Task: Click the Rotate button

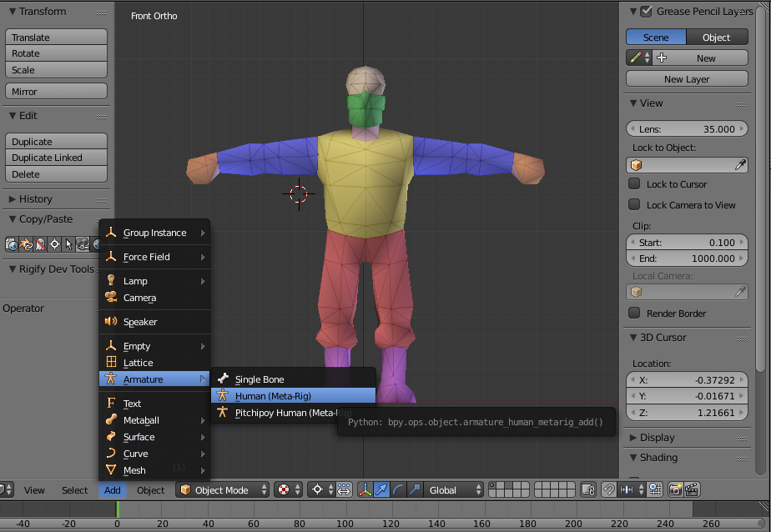Action: 56,53
